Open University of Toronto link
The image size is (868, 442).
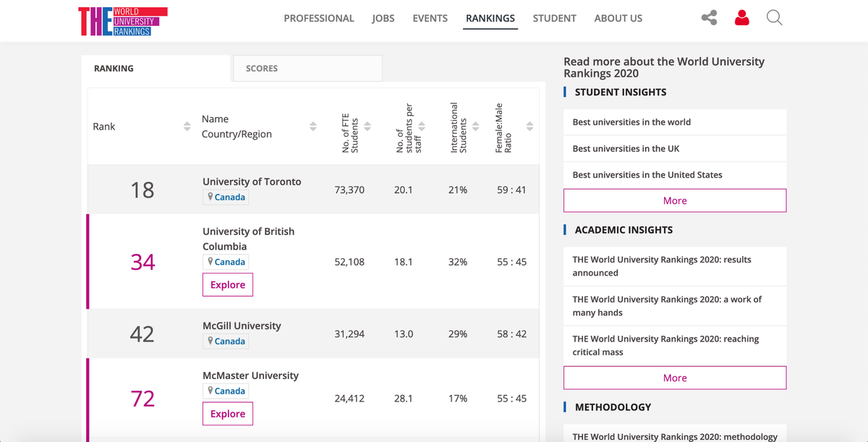pos(252,182)
